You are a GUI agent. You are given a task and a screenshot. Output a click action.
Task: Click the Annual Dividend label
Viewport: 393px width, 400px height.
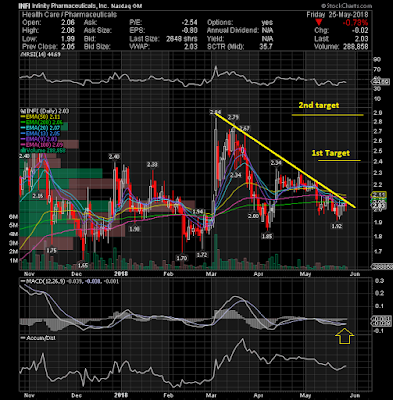(233, 31)
